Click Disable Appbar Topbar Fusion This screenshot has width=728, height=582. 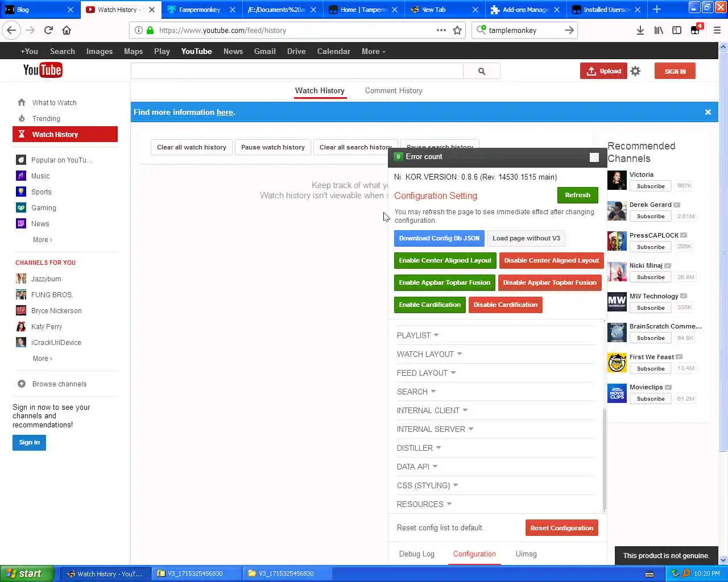click(549, 282)
